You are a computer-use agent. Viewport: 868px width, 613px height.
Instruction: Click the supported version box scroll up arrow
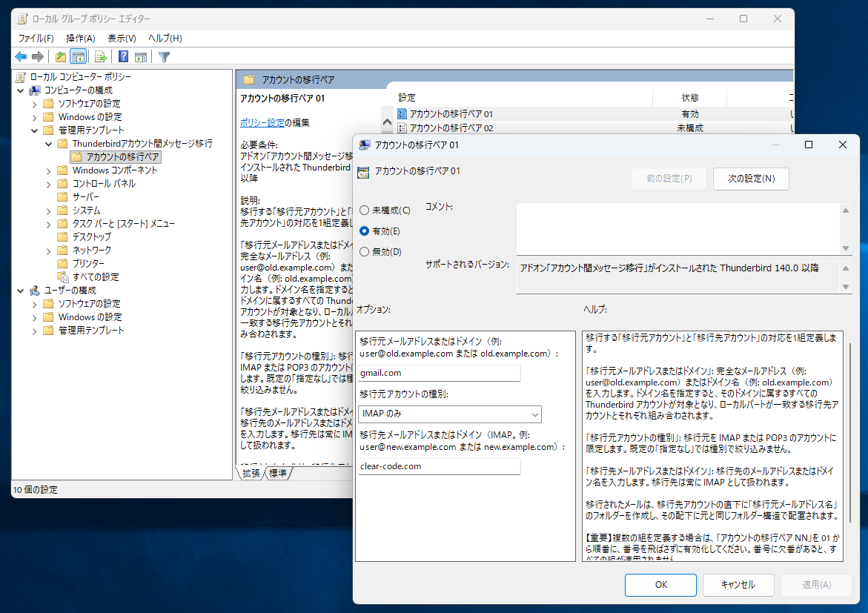pos(845,268)
